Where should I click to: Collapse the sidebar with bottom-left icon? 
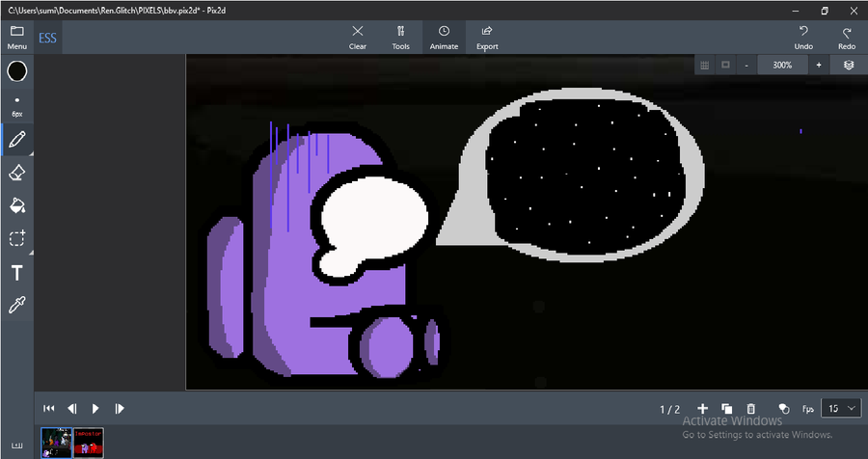click(x=17, y=445)
